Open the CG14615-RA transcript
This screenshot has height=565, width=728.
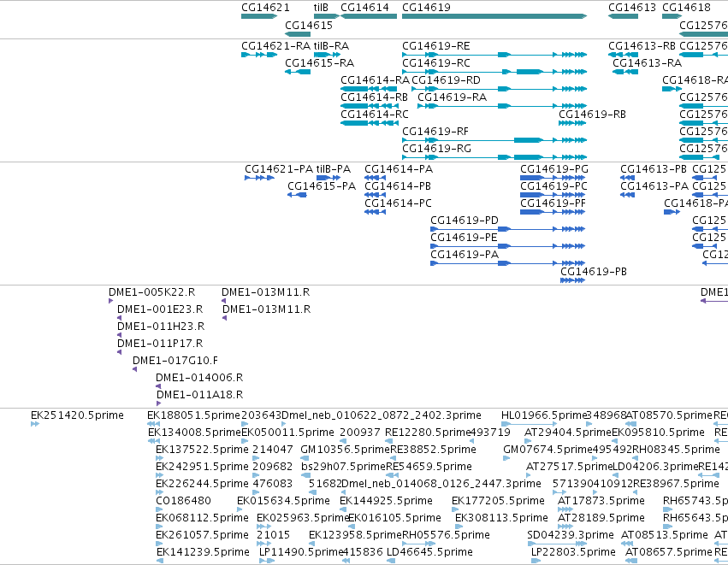coord(298,72)
